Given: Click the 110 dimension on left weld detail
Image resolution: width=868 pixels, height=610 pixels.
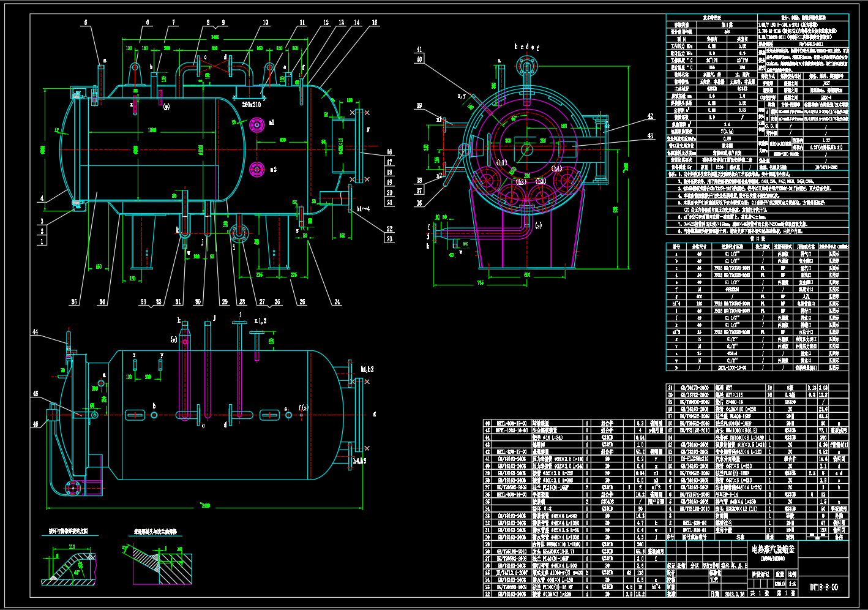Looking at the screenshot, I should pyautogui.click(x=71, y=546).
